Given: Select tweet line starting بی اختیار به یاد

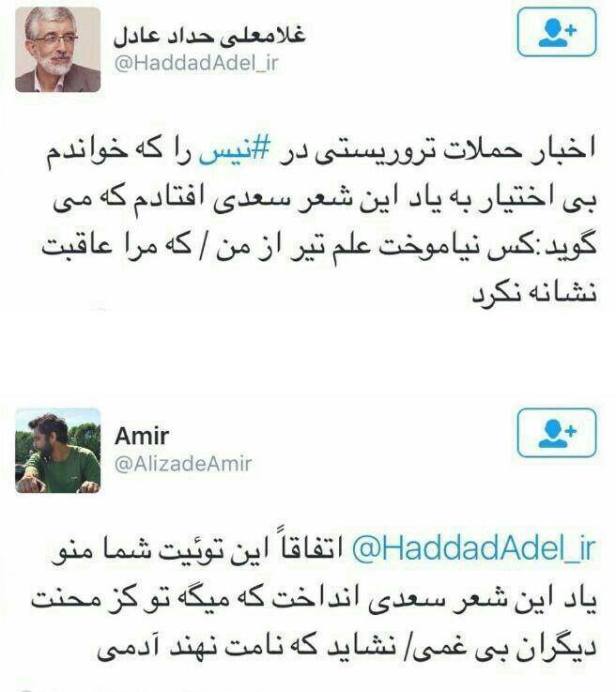Looking at the screenshot, I should [325, 199].
